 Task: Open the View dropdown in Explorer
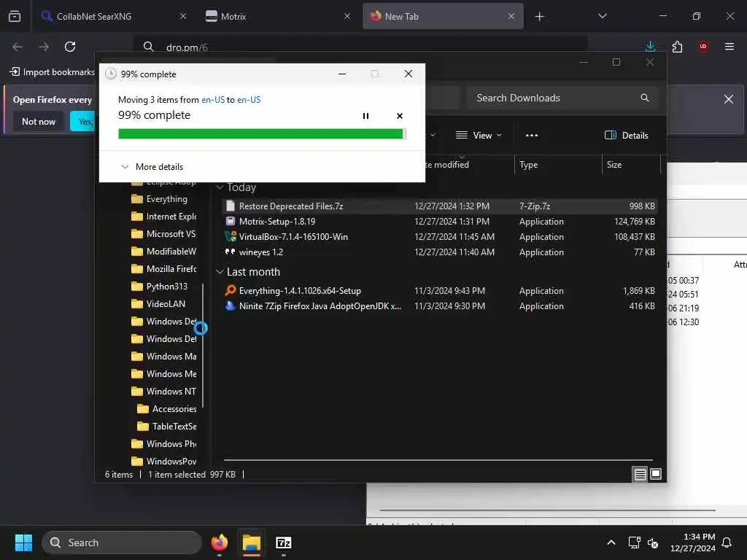(x=479, y=135)
